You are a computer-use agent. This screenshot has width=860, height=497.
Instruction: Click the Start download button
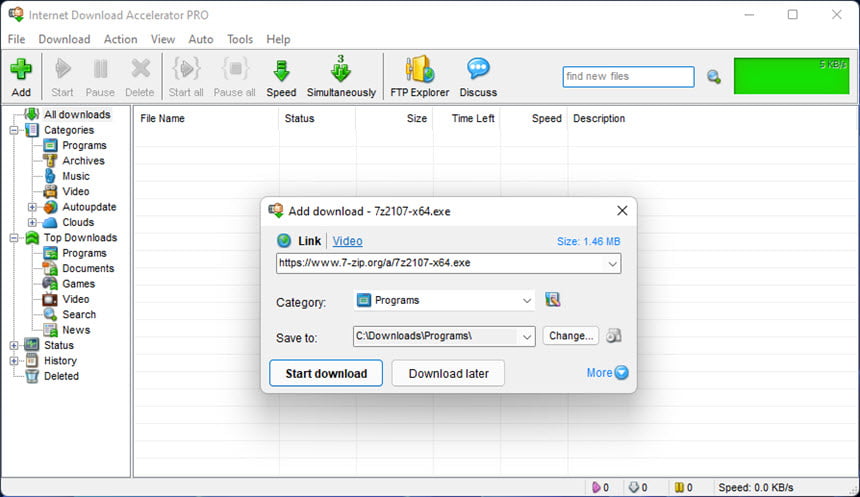pyautogui.click(x=326, y=373)
